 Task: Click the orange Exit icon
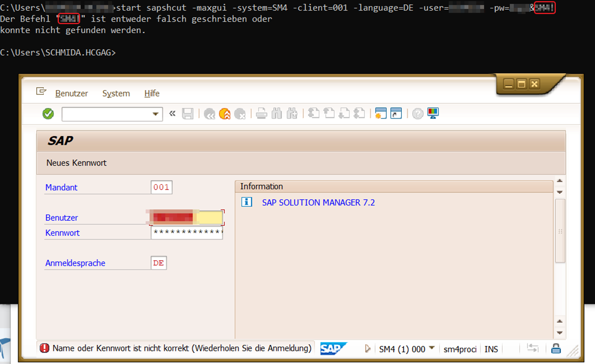[224, 113]
